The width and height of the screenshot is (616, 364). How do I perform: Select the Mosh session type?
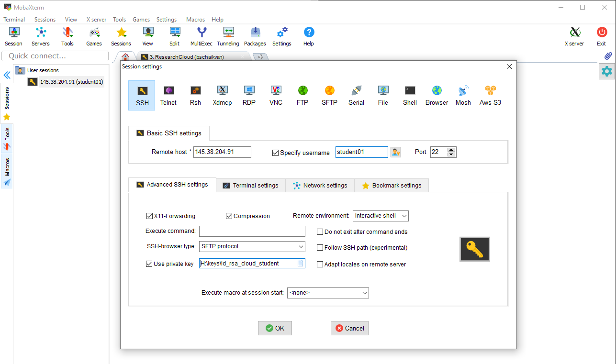[463, 95]
